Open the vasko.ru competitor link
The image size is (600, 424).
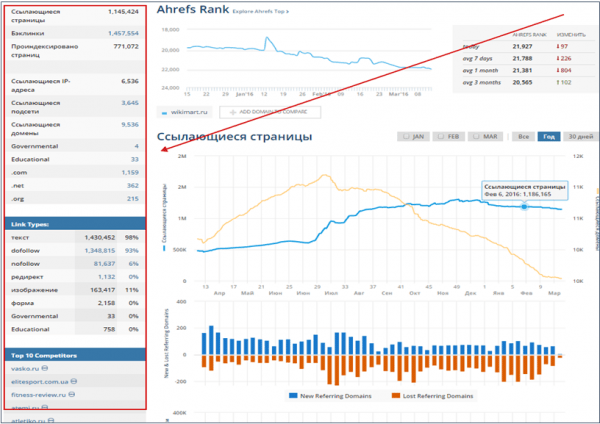click(25, 369)
